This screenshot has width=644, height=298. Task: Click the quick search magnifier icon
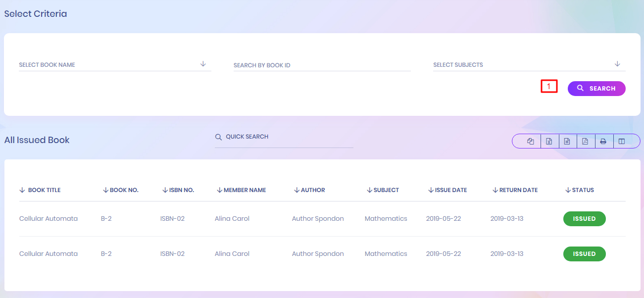click(218, 137)
